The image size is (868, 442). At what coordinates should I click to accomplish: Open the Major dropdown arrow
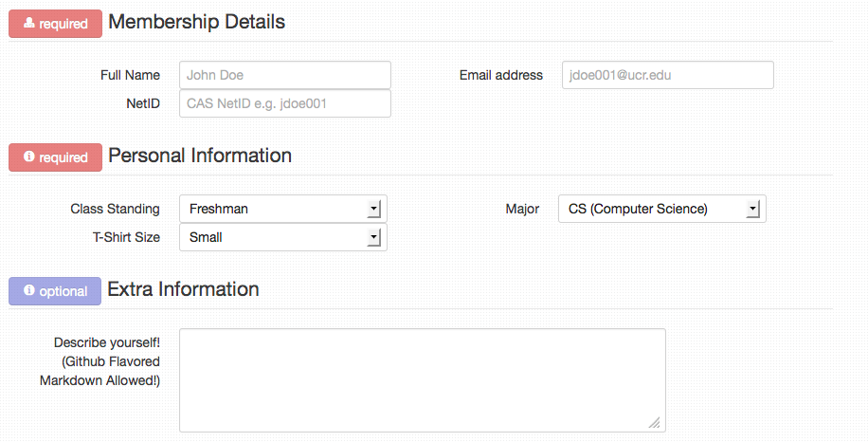coord(752,209)
